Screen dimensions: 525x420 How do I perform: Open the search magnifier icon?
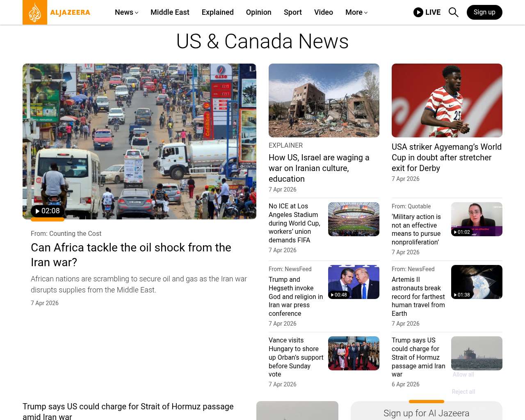(x=453, y=12)
